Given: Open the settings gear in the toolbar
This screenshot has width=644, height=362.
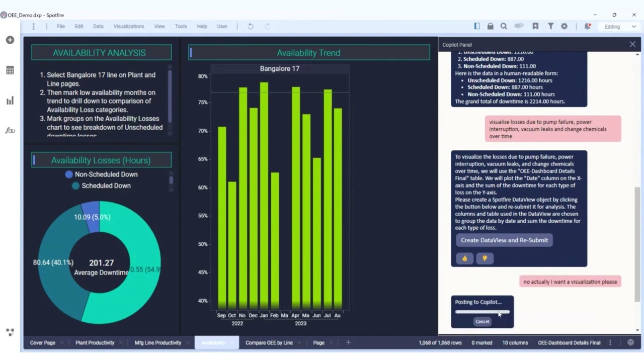Looking at the screenshot, I should (565, 26).
